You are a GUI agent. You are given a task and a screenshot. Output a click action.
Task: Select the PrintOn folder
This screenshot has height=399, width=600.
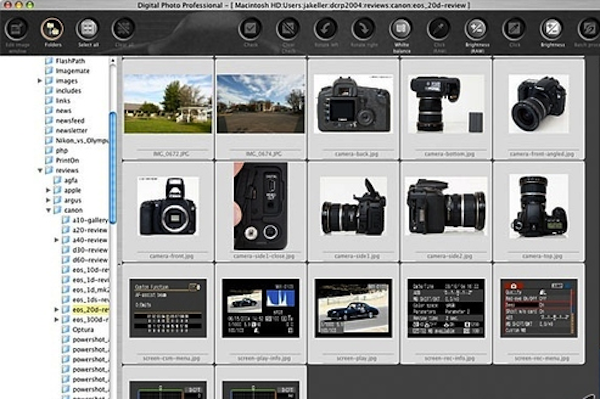[62, 160]
